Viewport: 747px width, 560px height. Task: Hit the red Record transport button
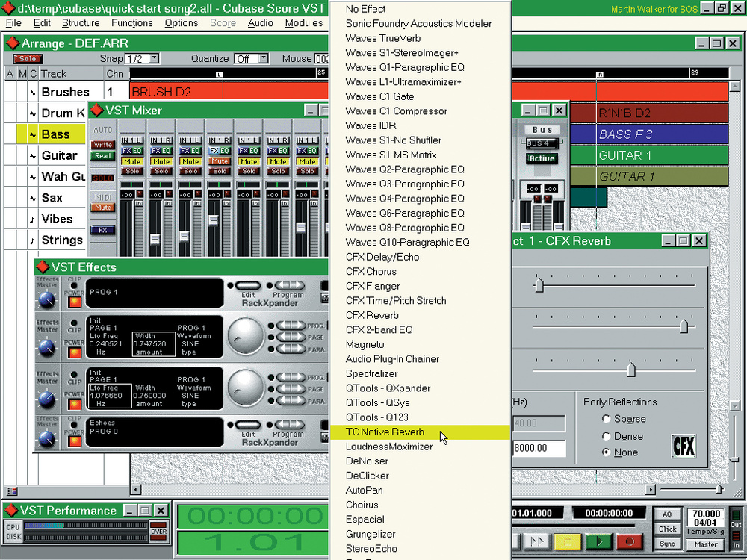[629, 541]
